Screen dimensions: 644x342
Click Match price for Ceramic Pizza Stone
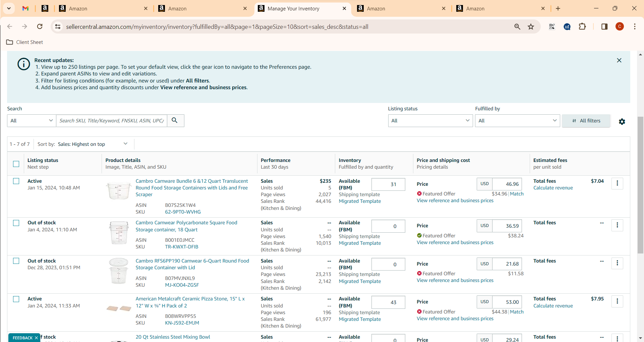point(517,312)
